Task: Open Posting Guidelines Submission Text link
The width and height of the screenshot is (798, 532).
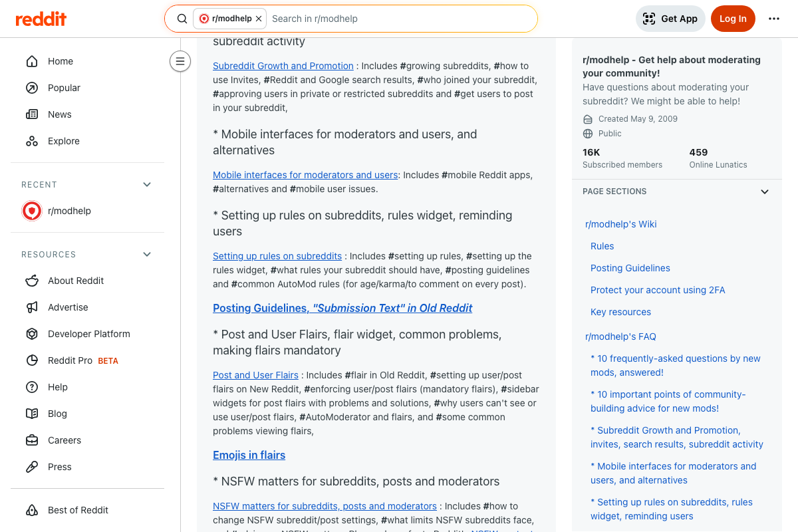Action: point(342,308)
